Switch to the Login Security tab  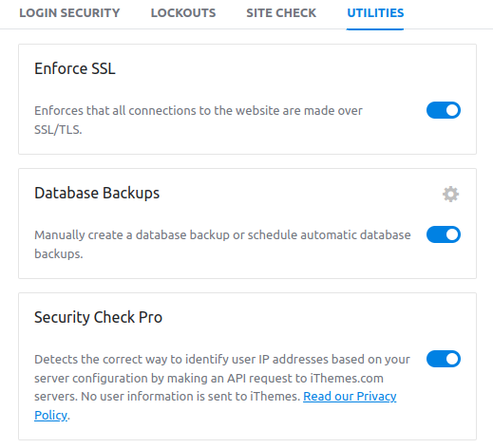pyautogui.click(x=69, y=13)
